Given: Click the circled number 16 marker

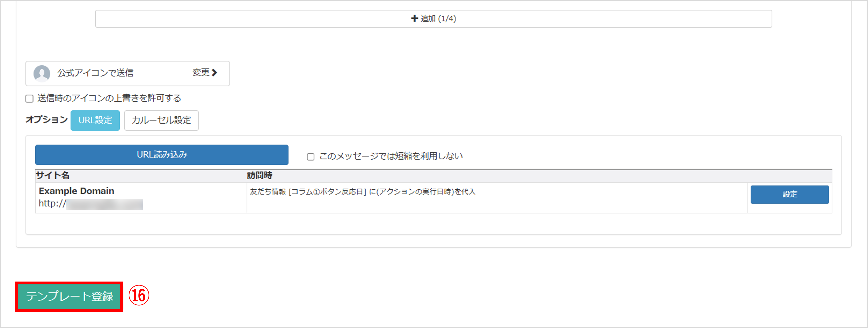Looking at the screenshot, I should point(139,295).
